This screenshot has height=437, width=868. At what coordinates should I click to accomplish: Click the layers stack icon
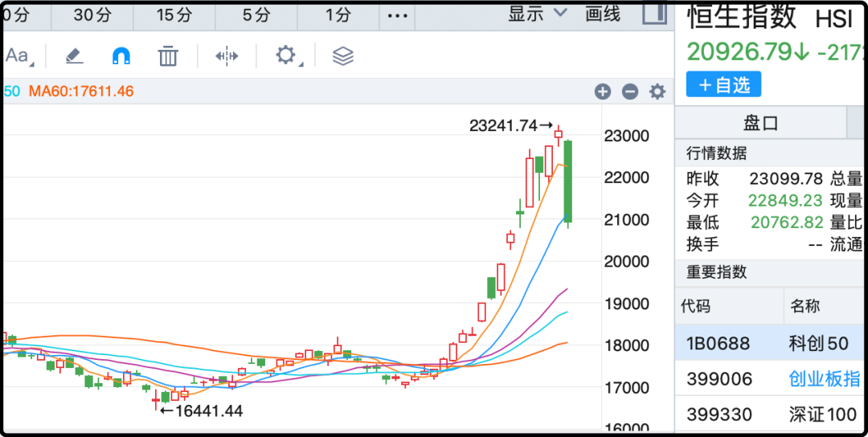(343, 56)
